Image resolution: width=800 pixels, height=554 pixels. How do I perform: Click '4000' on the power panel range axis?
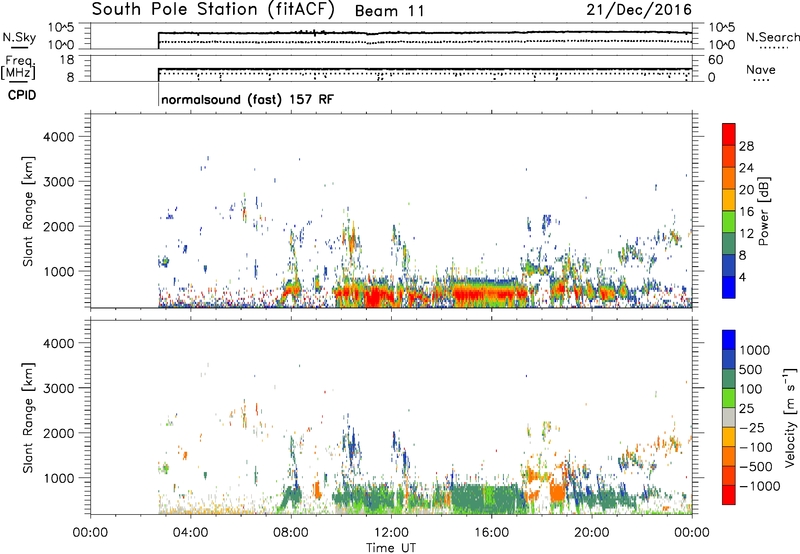coord(58,137)
